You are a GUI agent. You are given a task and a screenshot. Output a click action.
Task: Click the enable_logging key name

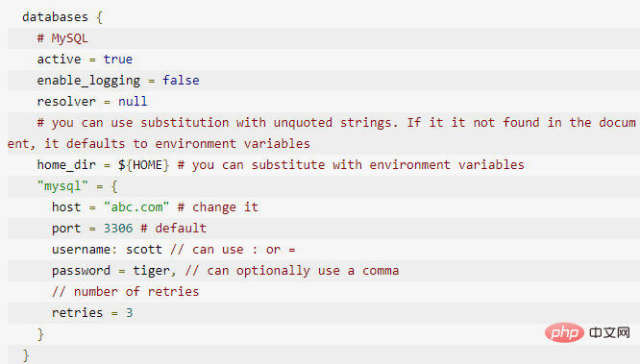pos(88,81)
